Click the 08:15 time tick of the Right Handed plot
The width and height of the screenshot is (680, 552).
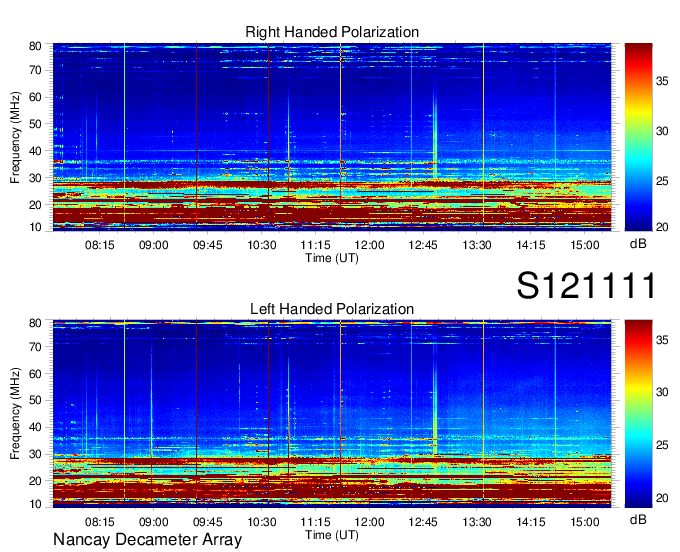coord(100,245)
